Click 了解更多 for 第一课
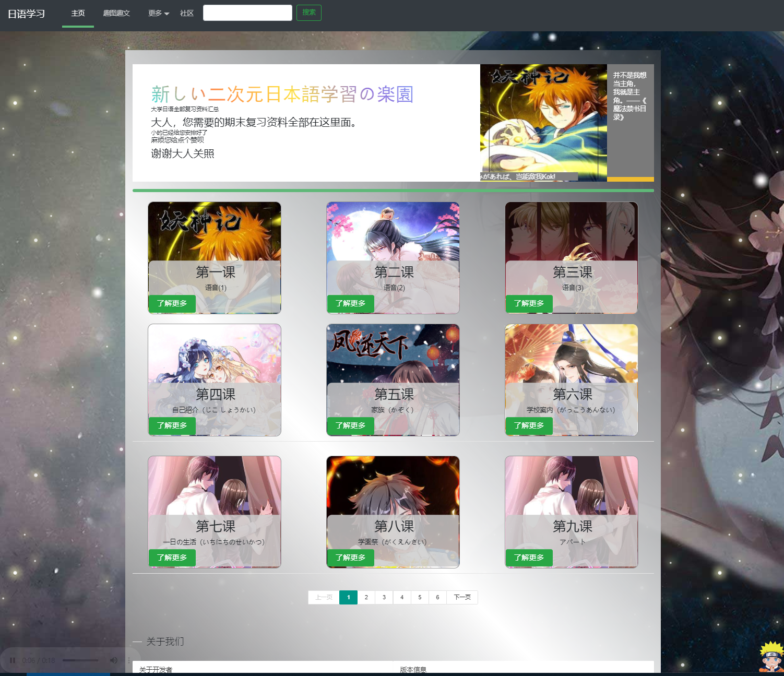 point(172,304)
